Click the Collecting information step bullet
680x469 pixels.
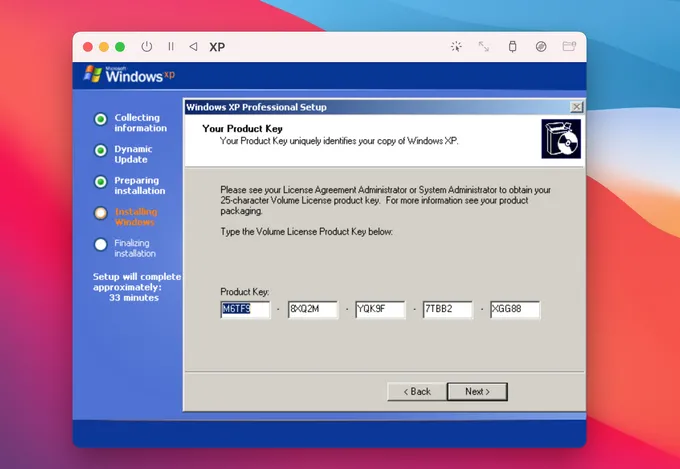[101, 119]
